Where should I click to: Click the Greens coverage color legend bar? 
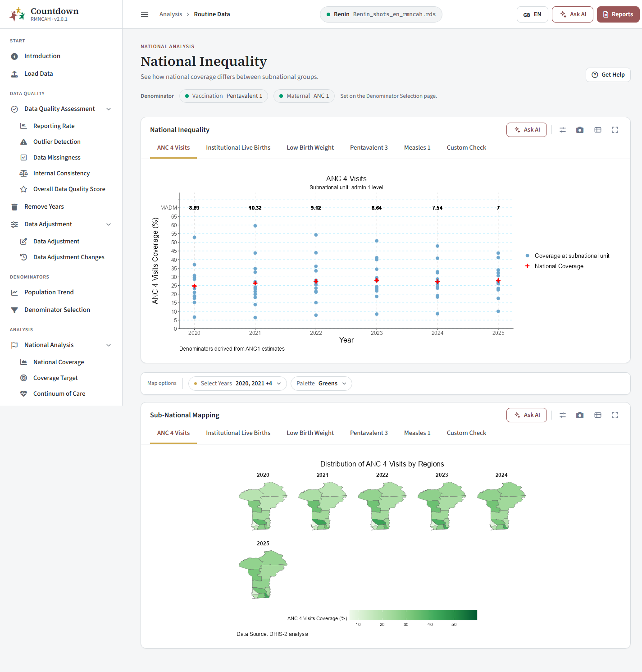[413, 615]
